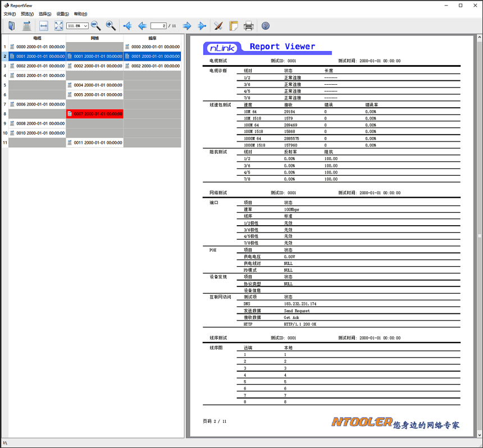Fit whole page in view
This screenshot has height=448, width=483.
coord(58,26)
